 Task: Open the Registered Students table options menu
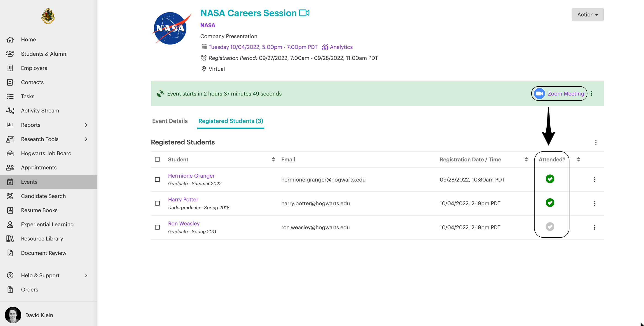pos(596,142)
